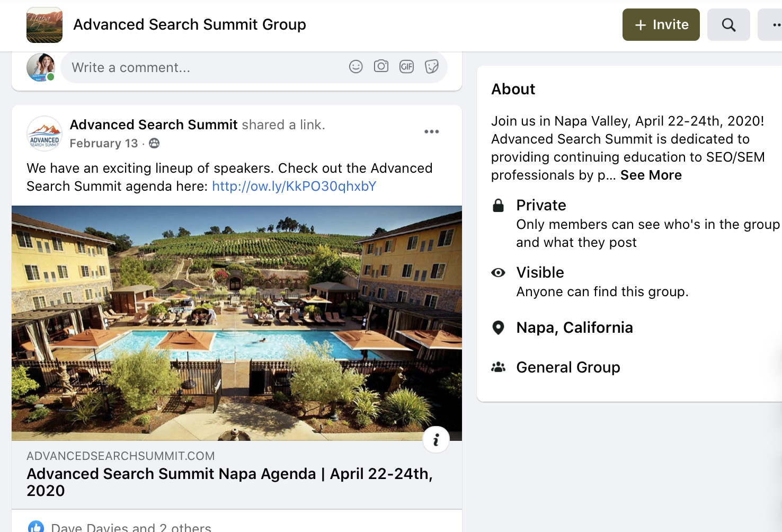Attach a photo using the camera icon
Screen dimensions: 782x532
(x=381, y=66)
